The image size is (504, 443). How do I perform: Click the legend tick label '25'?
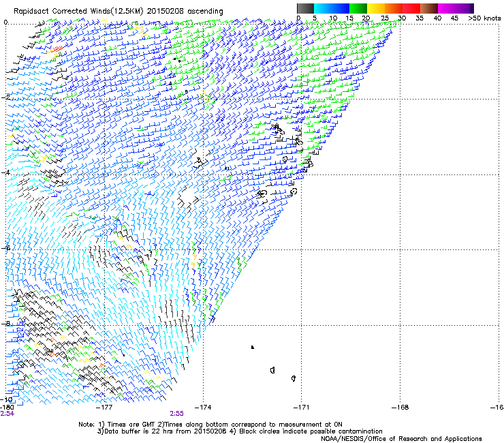[x=384, y=18]
